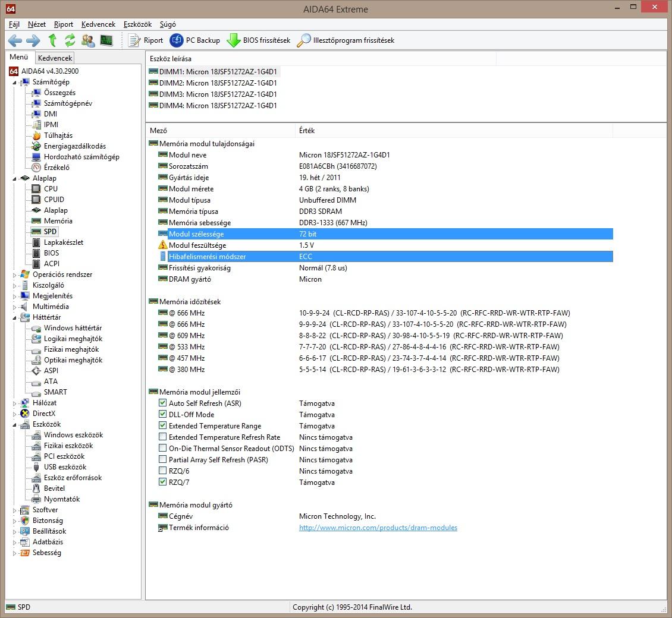672x618 pixels.
Task: Toggle DLL-Off Mode checkbox
Action: tap(162, 414)
